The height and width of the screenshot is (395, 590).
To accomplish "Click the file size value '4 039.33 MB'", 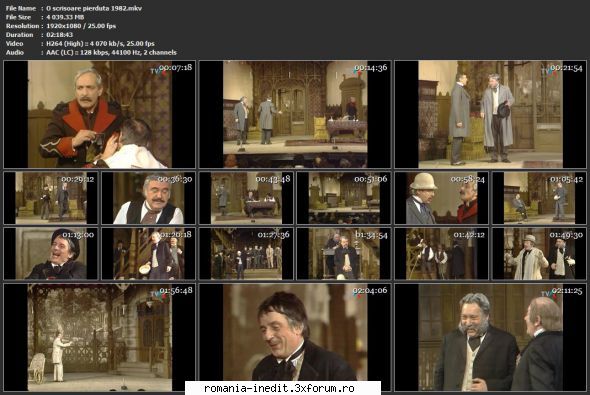I will [x=65, y=17].
